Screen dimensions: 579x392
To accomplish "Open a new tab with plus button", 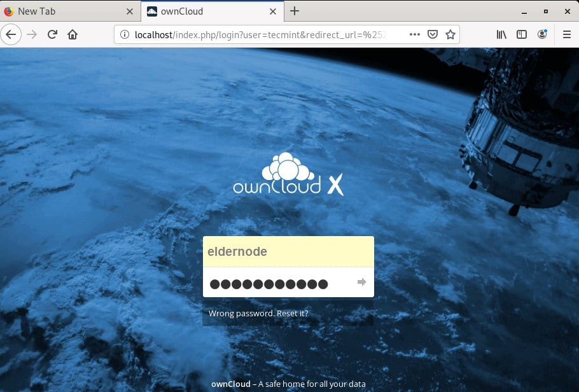I will 295,11.
